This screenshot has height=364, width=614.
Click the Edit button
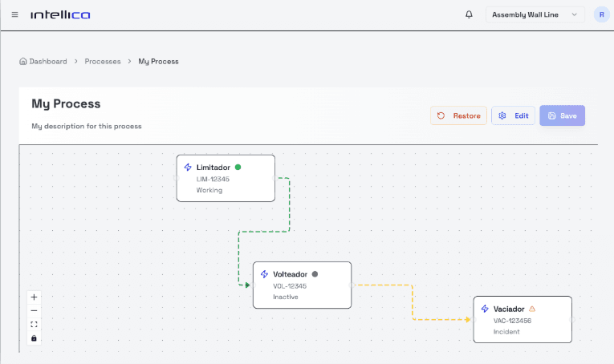[513, 115]
